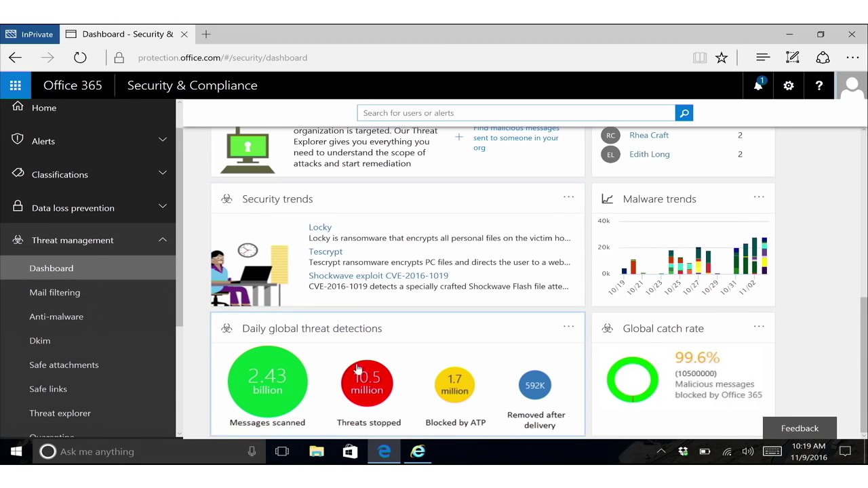Open Malware trends card options ellipsis
This screenshot has width=868, height=488.
(759, 197)
